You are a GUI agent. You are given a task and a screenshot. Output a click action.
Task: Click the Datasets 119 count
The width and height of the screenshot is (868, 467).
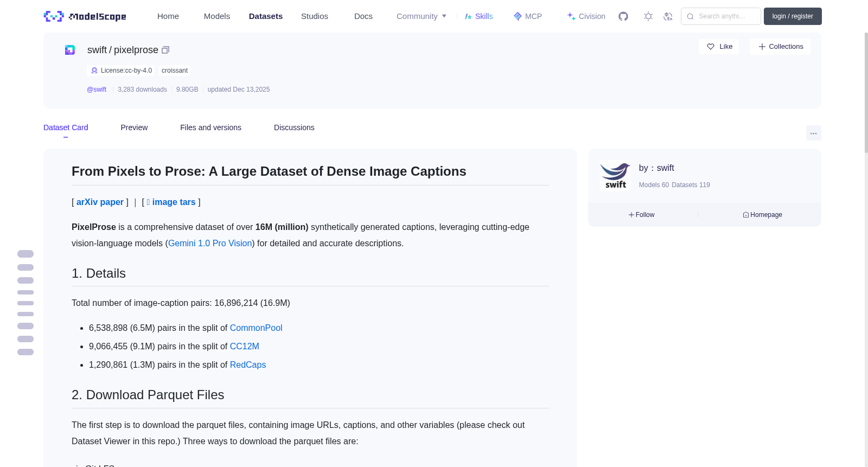(691, 185)
